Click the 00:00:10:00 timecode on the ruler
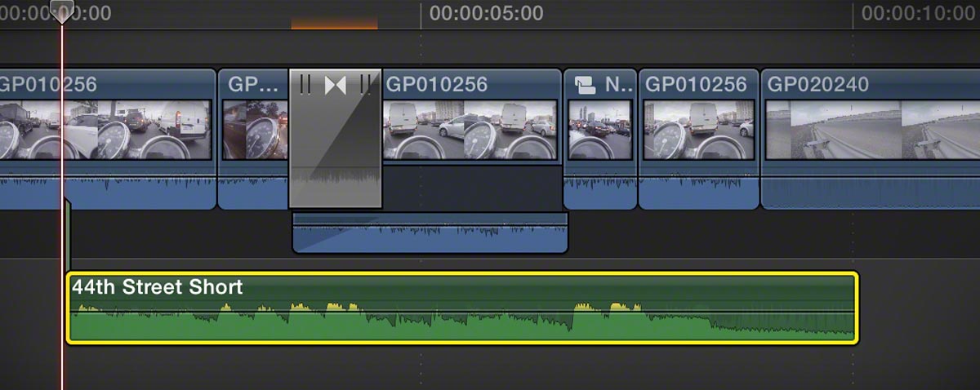 pyautogui.click(x=918, y=13)
